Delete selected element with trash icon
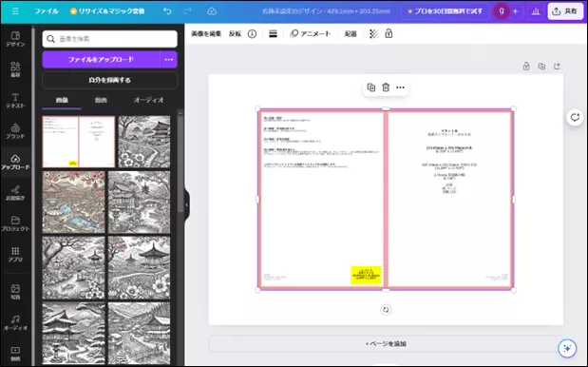The image size is (588, 367). [386, 87]
